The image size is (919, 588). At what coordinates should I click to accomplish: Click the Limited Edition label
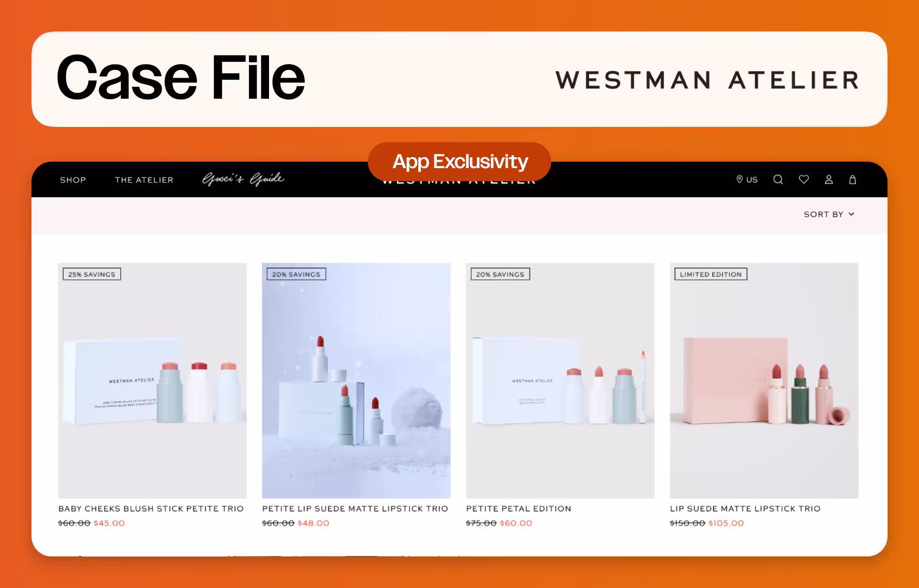[711, 274]
